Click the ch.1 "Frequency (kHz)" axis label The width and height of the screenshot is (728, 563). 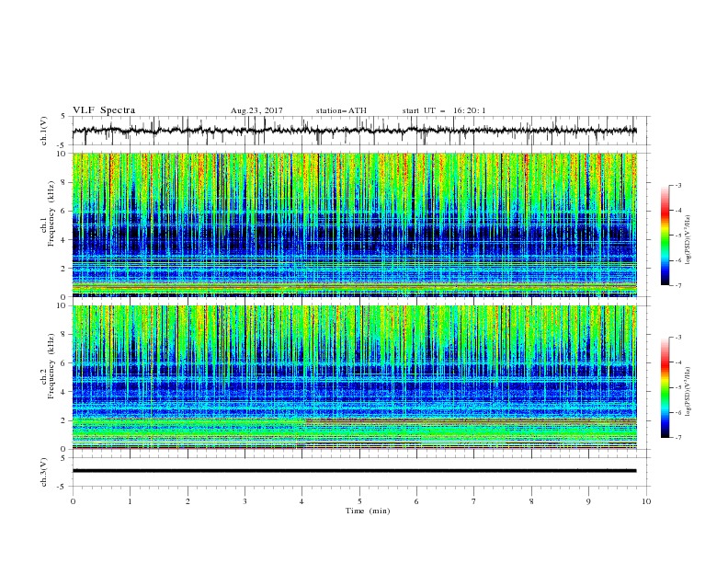point(51,213)
